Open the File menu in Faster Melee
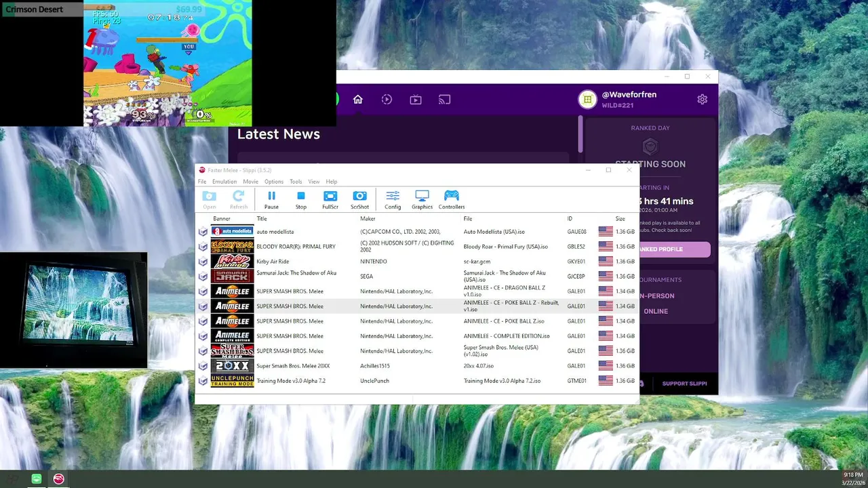The height and width of the screenshot is (488, 868). point(202,182)
